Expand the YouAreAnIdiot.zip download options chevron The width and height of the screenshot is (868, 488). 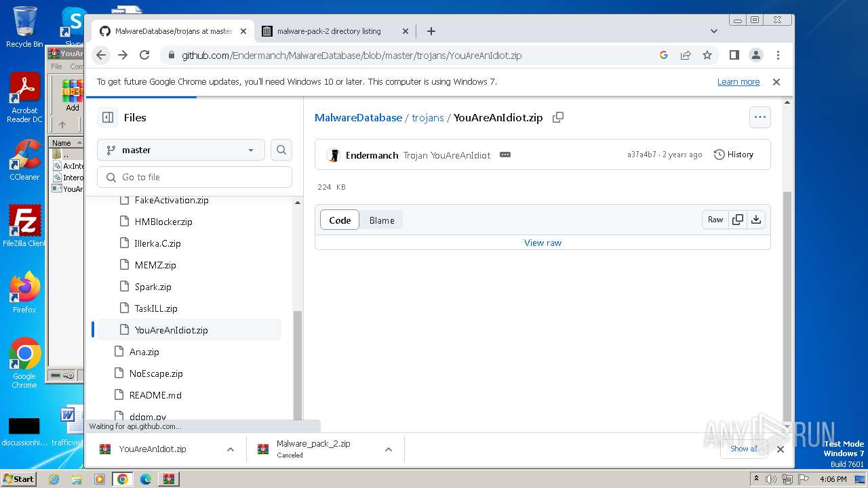(x=231, y=449)
